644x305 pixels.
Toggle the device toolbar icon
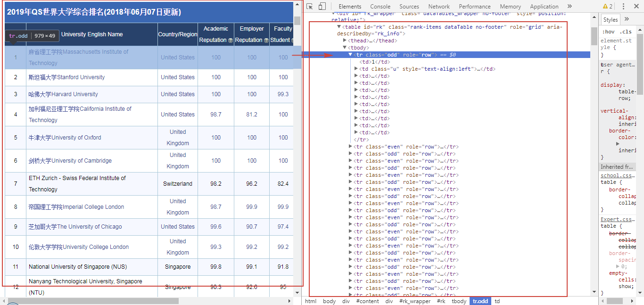click(322, 7)
